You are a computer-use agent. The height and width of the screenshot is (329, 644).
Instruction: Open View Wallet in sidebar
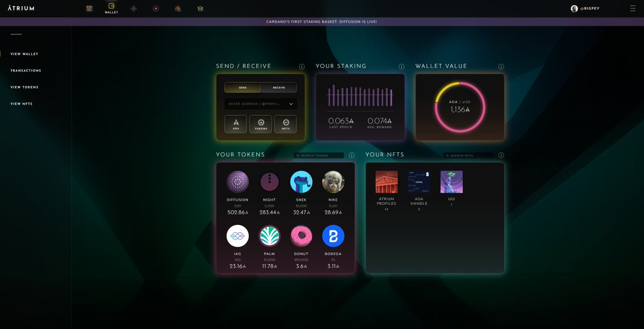point(24,54)
